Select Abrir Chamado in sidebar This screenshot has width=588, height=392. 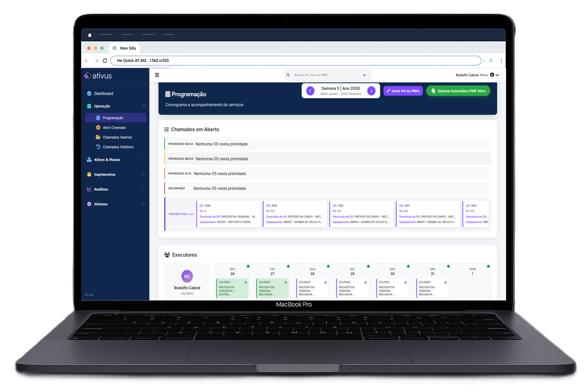click(x=114, y=127)
